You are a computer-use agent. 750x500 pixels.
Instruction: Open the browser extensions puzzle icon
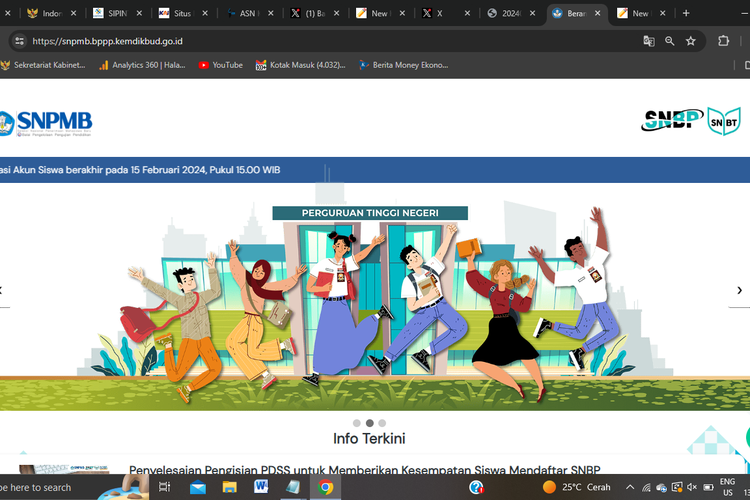723,41
